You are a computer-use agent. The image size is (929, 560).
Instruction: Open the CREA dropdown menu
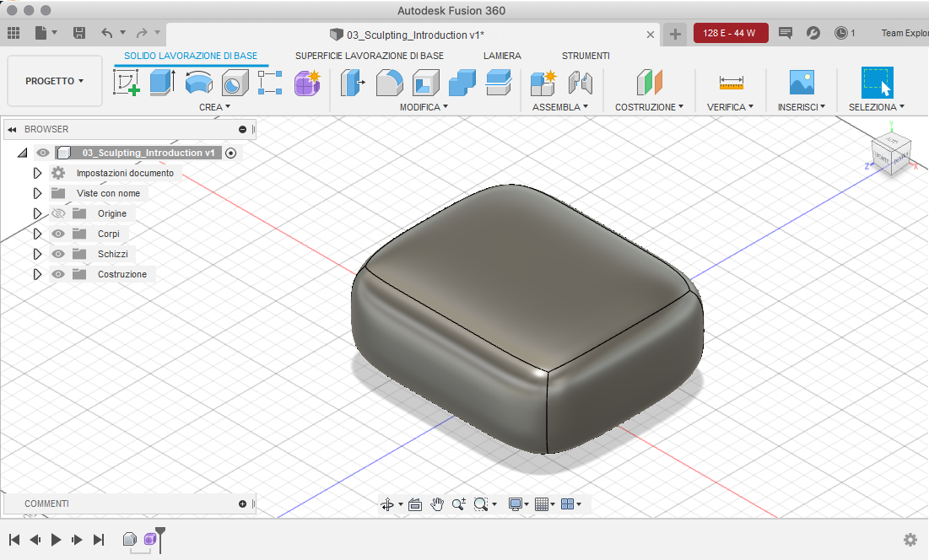pos(214,107)
